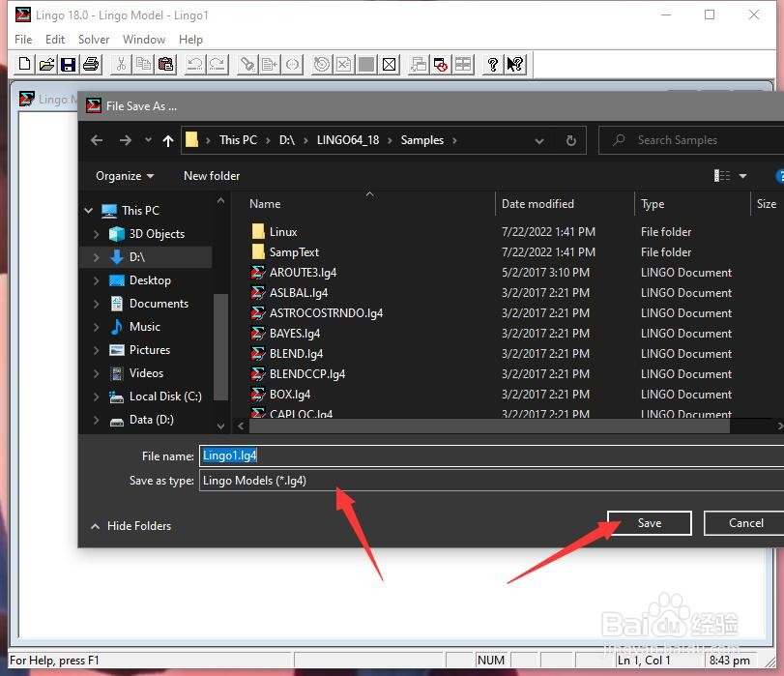Click the gray square toolbar icon
The image size is (784, 676).
click(x=366, y=64)
